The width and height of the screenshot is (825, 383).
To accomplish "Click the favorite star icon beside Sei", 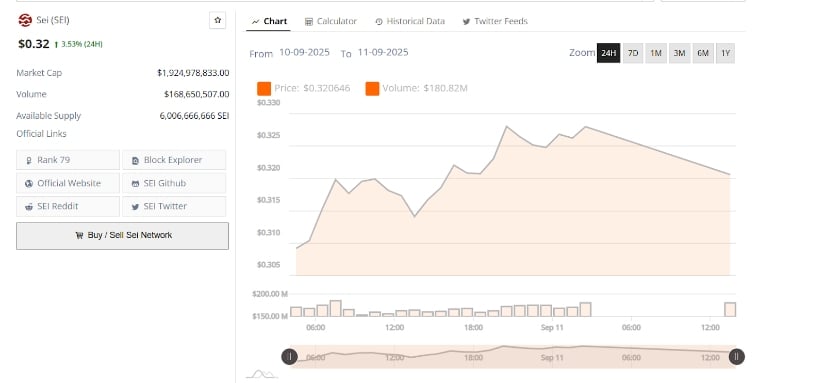I will point(217,21).
